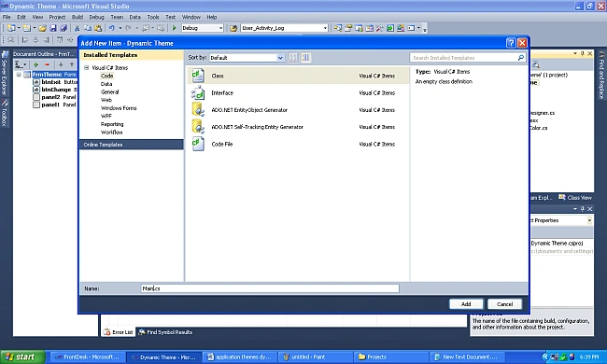Click the ADO.NET Self-Tracking Entity Generator icon
607x364 pixels.
[x=198, y=127]
